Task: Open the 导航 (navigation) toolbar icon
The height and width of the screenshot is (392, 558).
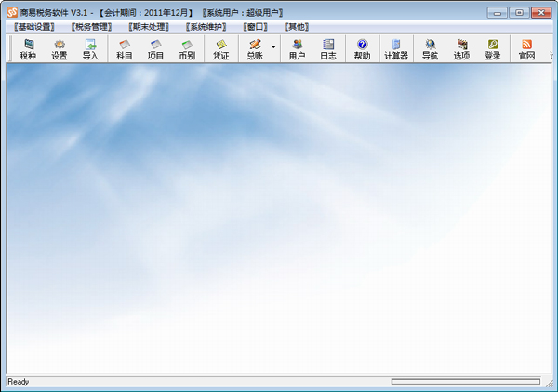Action: coord(430,49)
